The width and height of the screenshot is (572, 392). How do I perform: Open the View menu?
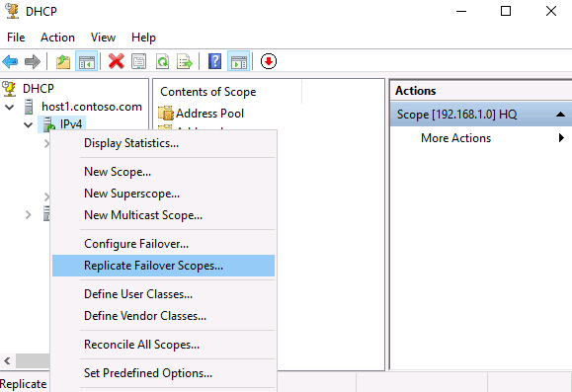click(104, 38)
